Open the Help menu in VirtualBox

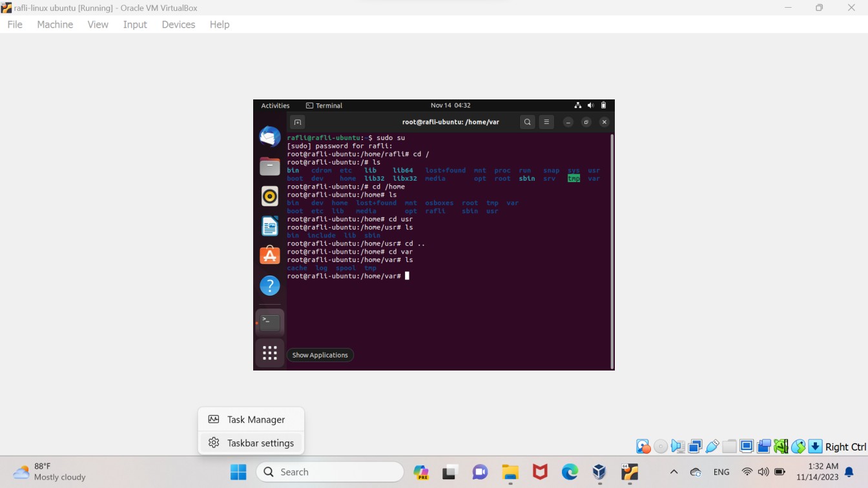[220, 25]
